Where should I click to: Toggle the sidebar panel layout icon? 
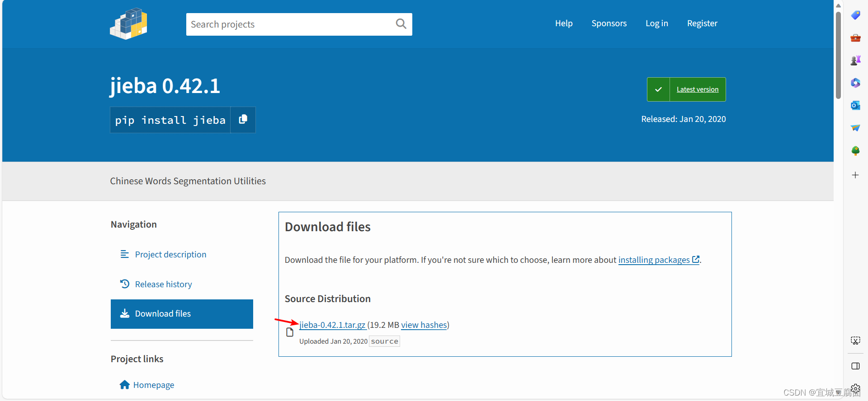(855, 366)
